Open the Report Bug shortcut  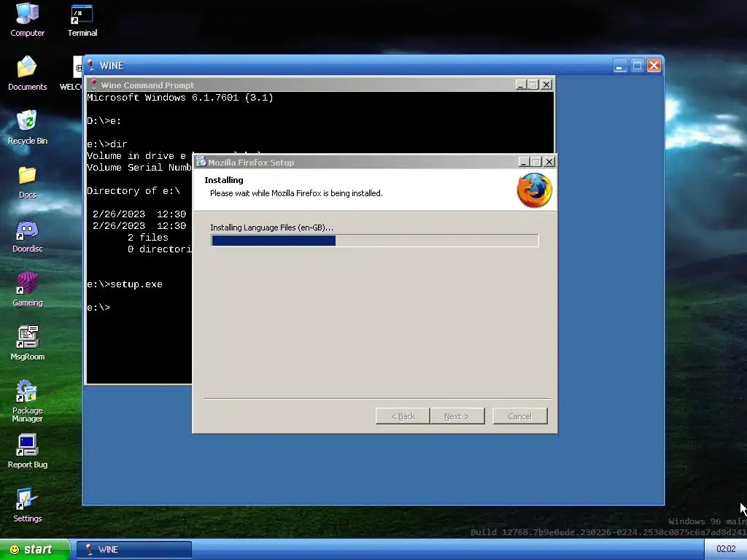(27, 451)
